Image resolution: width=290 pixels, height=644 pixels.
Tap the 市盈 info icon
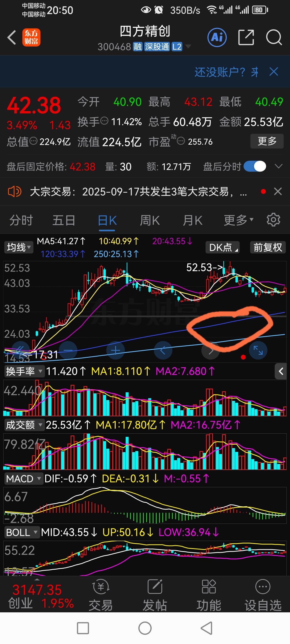pos(181,141)
